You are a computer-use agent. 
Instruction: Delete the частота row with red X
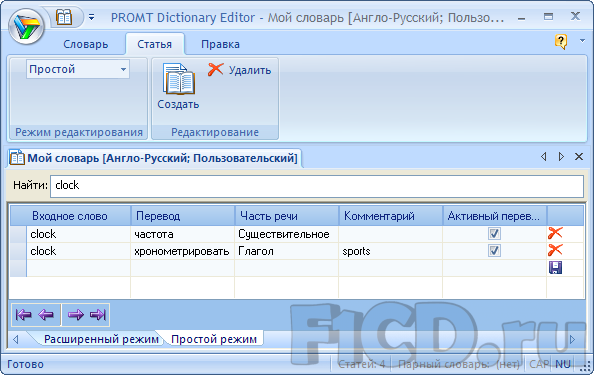(x=555, y=233)
